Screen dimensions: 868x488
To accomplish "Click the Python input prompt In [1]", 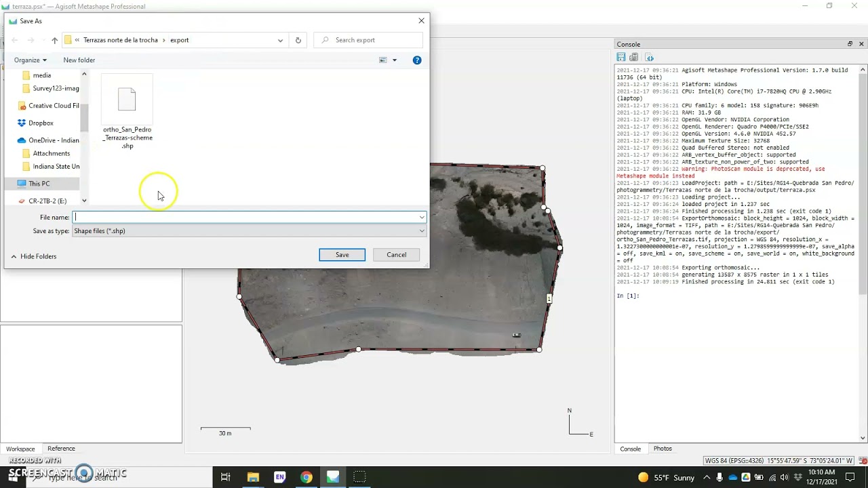I will pos(628,296).
